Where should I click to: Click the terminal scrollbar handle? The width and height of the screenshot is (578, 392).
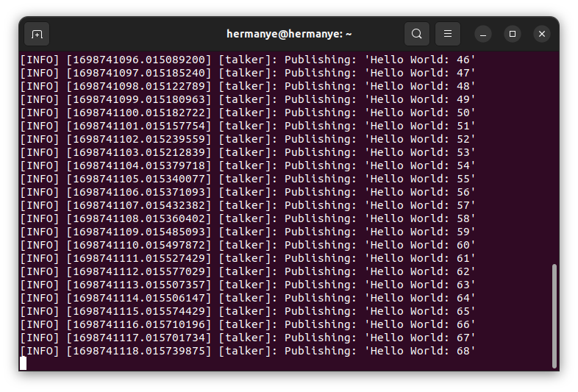pyautogui.click(x=554, y=316)
